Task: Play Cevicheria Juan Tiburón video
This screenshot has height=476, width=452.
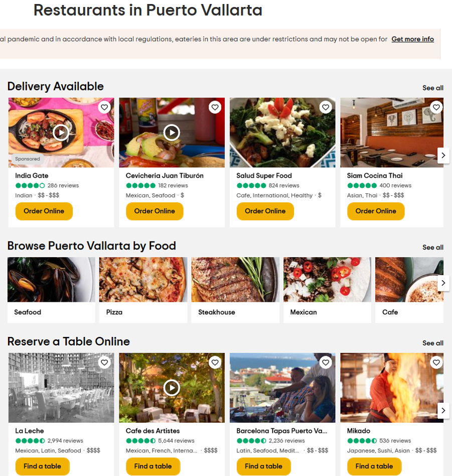Action: point(172,133)
